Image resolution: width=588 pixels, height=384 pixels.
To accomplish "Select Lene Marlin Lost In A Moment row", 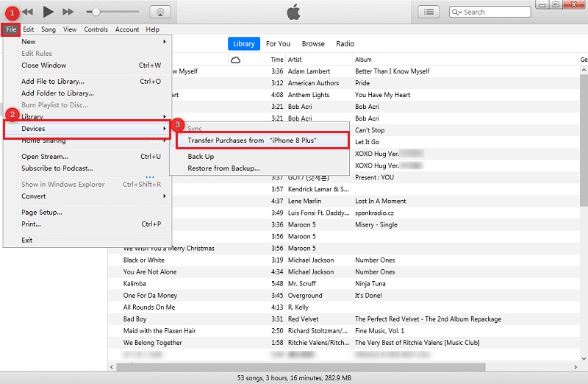I will 375,202.
